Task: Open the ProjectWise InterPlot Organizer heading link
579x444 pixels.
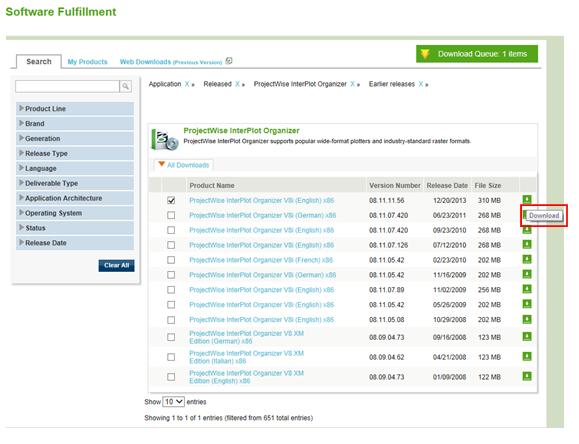Action: 241,130
